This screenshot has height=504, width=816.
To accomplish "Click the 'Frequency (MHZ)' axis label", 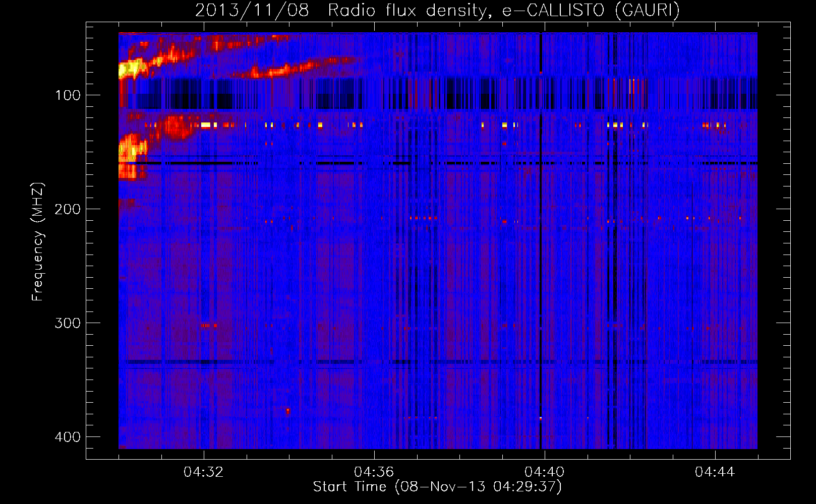I will click(38, 241).
